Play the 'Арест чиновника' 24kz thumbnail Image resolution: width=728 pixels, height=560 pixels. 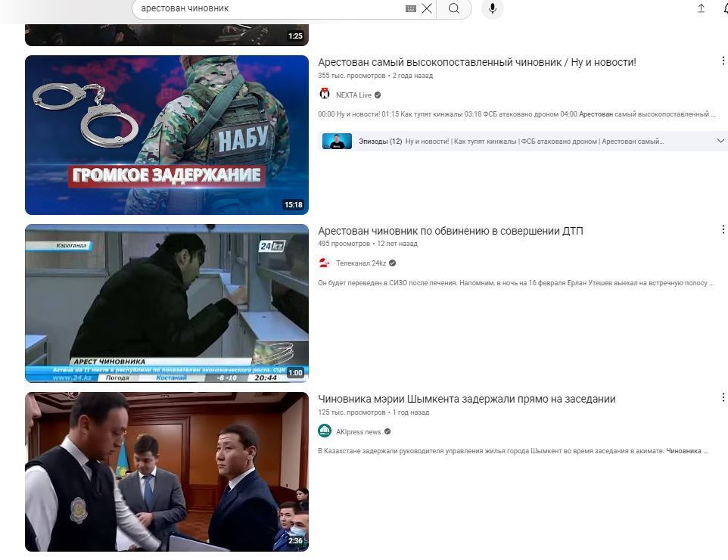[166, 303]
